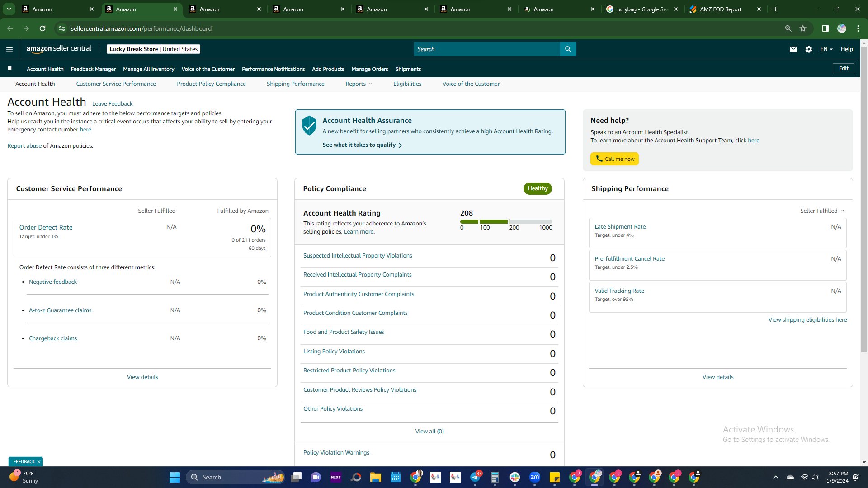This screenshot has height=488, width=868.
Task: Open Chrome profile avatar
Action: tap(842, 28)
